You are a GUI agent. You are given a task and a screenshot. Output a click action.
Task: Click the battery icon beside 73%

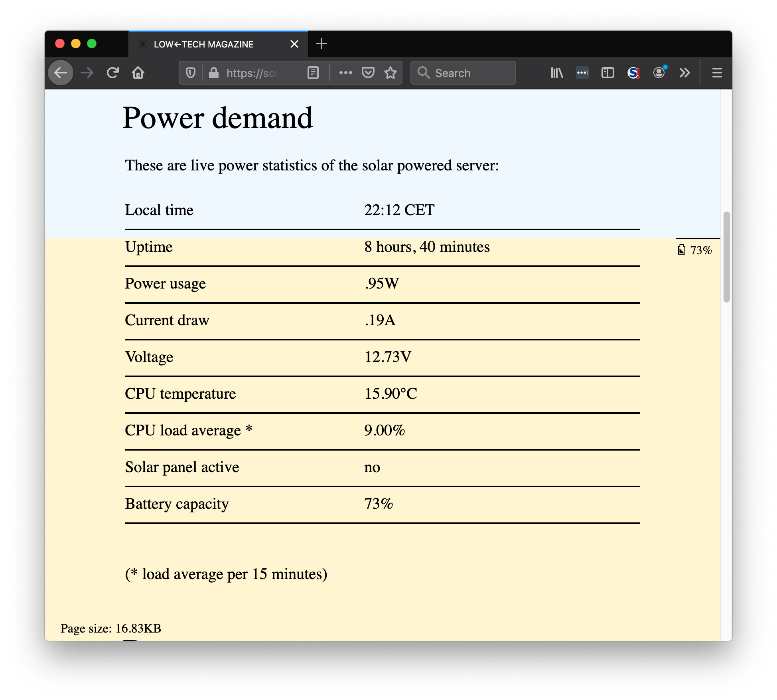click(x=682, y=250)
